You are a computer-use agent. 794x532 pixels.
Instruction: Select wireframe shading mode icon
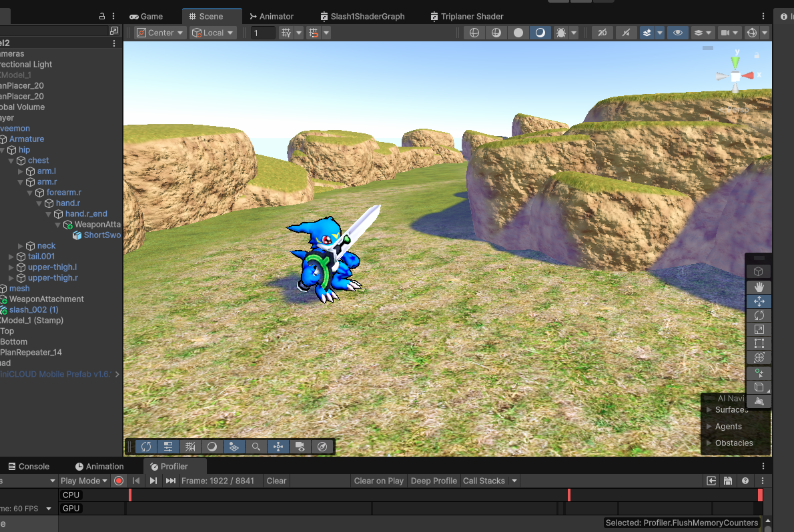[x=474, y=33]
